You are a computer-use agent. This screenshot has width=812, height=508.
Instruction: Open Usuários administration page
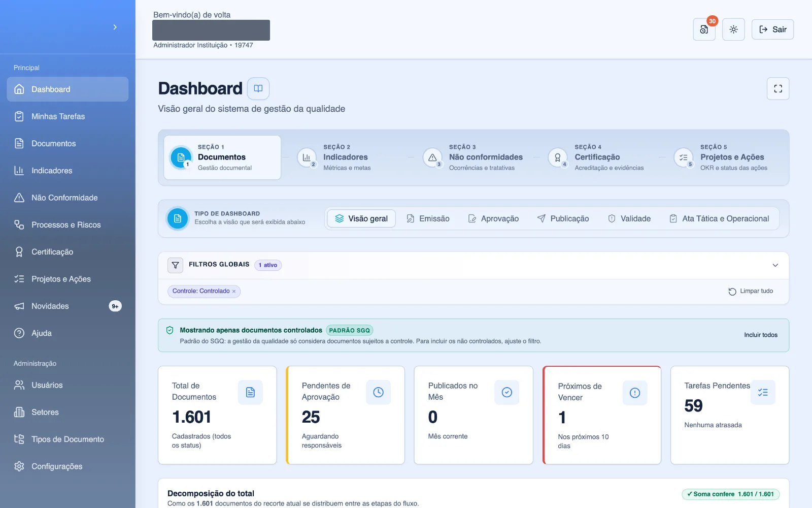(67, 385)
